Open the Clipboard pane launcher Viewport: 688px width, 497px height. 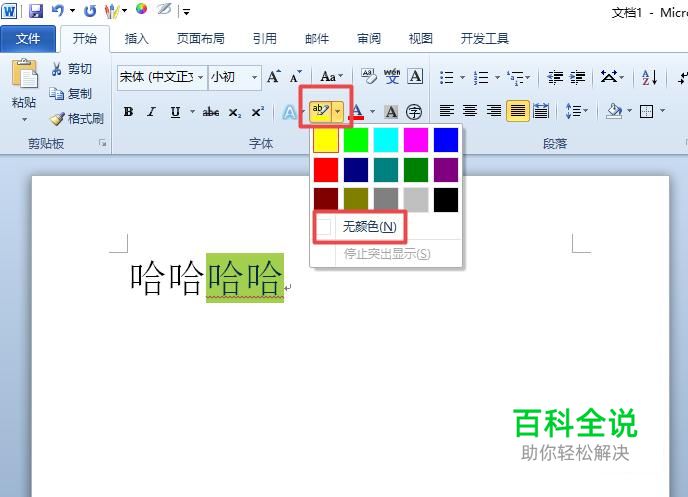[x=103, y=143]
